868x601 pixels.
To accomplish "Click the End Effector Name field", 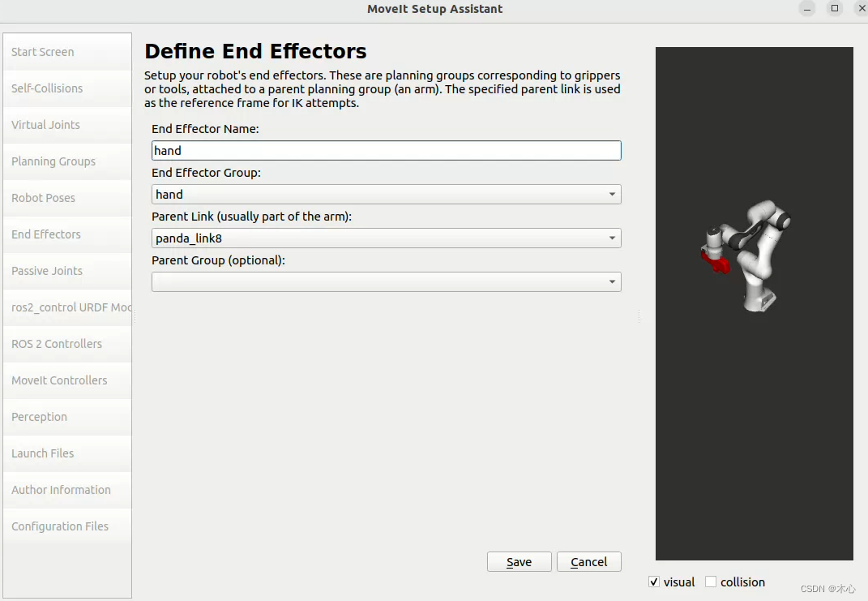I will coord(387,151).
